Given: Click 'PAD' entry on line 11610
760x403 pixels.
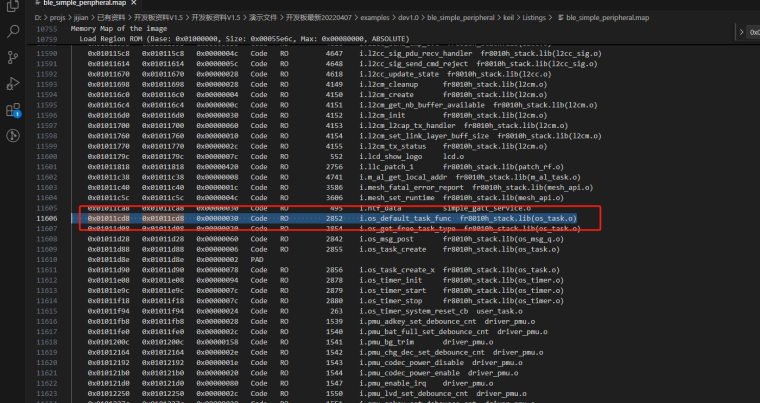Looking at the screenshot, I should (256, 259).
